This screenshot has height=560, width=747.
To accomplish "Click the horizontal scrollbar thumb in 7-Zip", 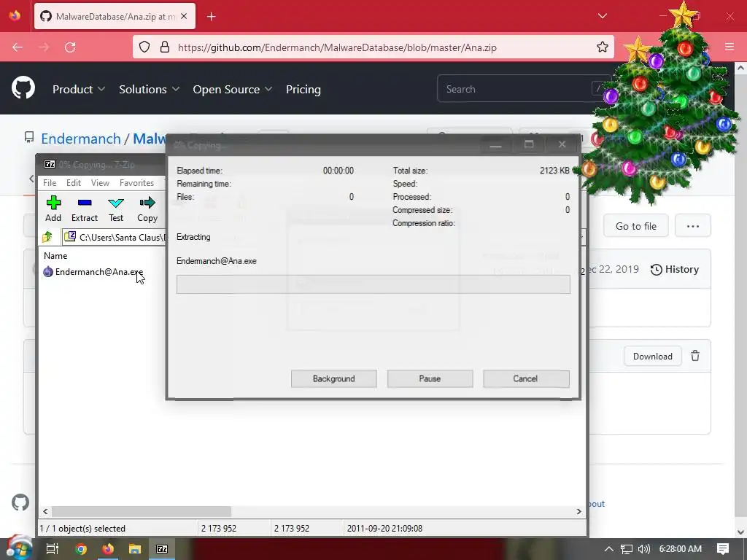I will point(142,511).
